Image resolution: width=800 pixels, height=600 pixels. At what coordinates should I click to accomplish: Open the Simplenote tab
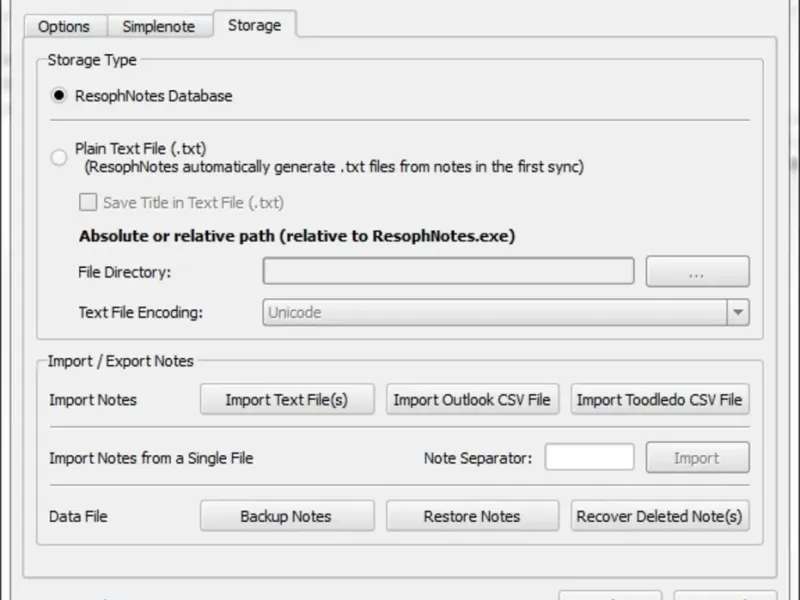point(161,26)
